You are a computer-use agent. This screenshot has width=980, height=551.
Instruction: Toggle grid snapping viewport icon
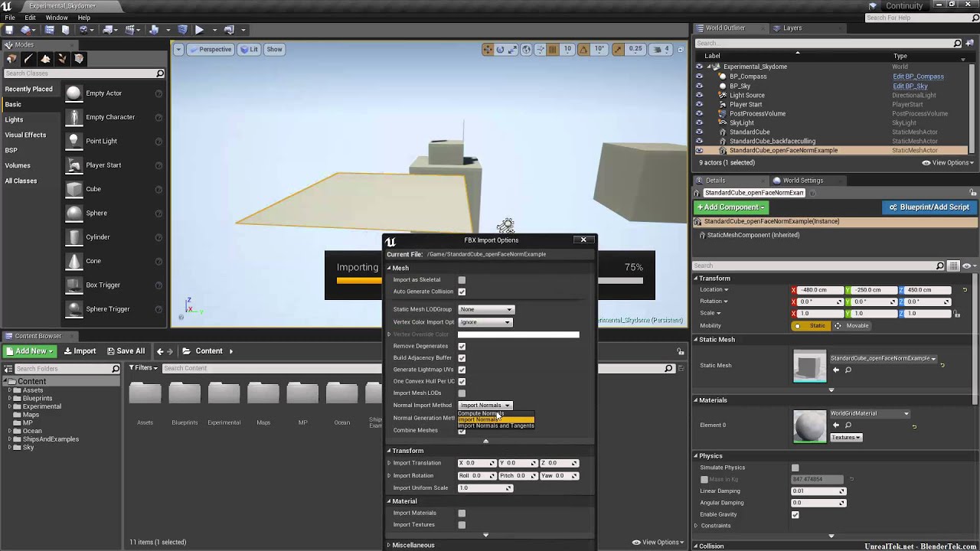click(552, 49)
